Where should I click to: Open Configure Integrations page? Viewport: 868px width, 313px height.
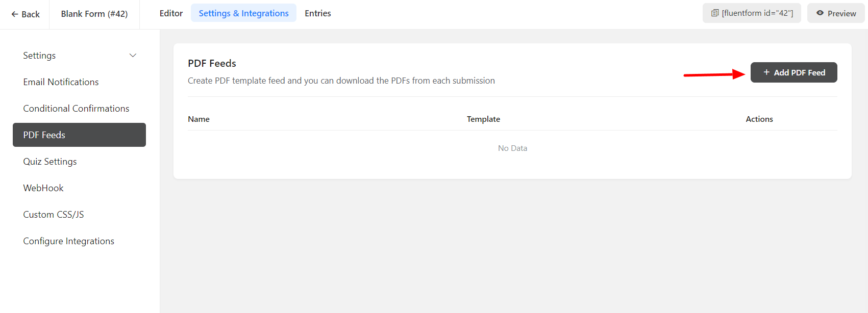(x=69, y=241)
